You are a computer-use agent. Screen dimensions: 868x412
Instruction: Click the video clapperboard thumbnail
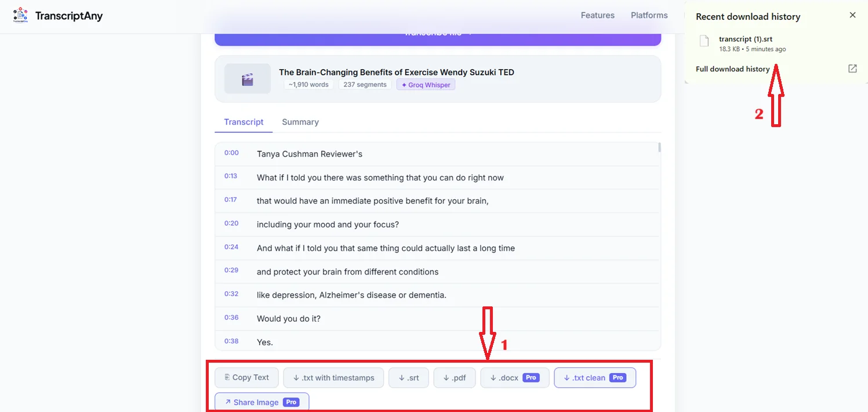point(248,79)
